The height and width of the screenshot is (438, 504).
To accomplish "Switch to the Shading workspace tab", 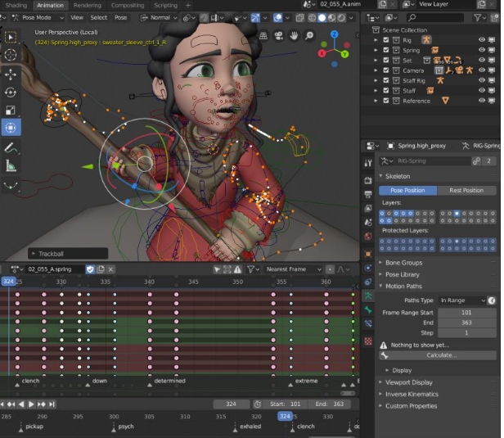I will click(16, 5).
